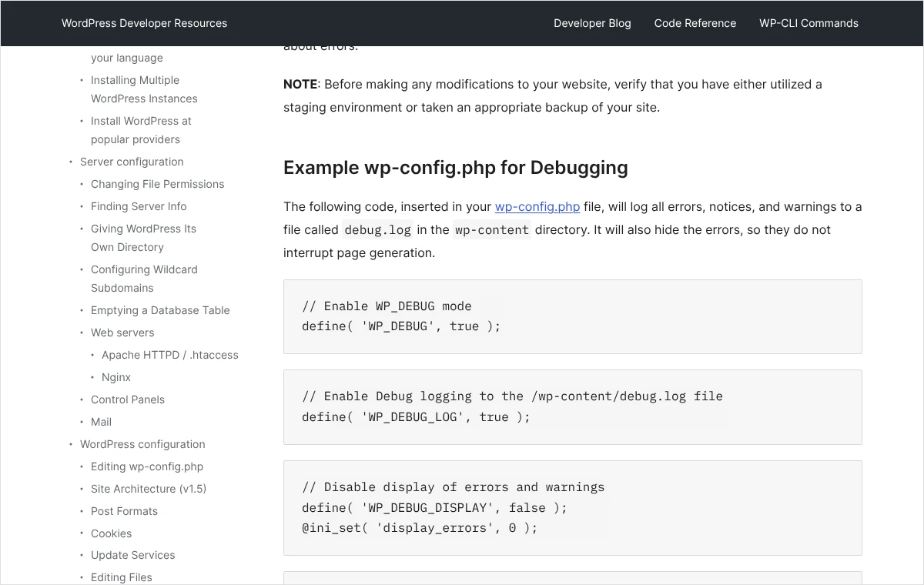Open Editing Files sidebar link
This screenshot has width=924, height=585.
(x=122, y=577)
